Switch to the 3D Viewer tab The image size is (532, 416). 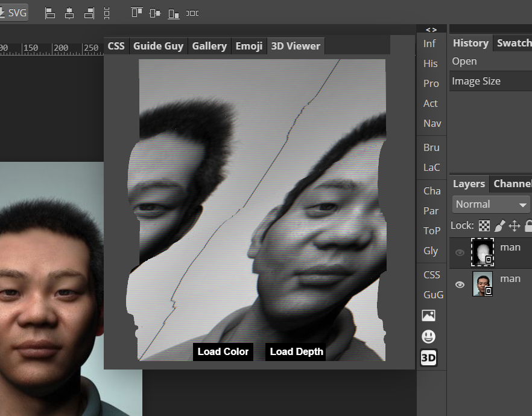[x=295, y=45]
